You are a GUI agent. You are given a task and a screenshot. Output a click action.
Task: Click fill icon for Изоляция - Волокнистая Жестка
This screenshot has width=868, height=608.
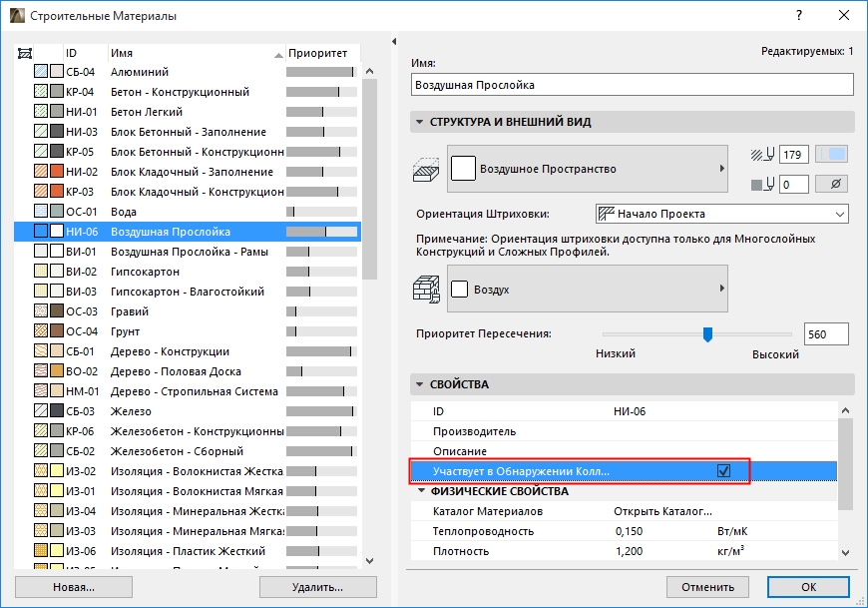tap(41, 470)
